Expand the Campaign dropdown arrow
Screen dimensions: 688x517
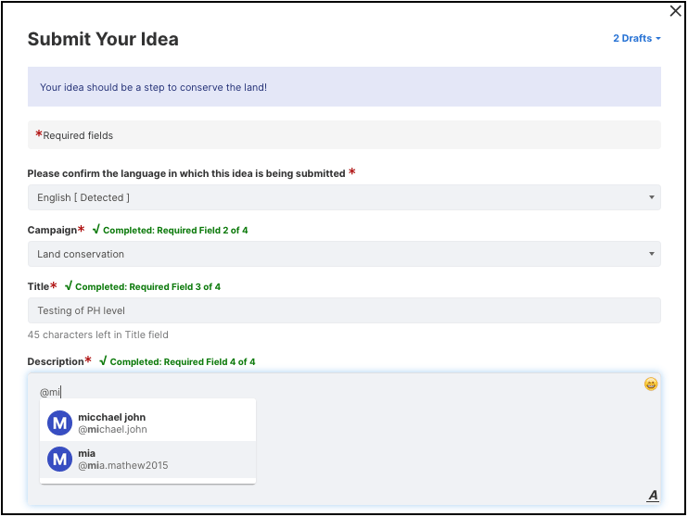click(652, 254)
